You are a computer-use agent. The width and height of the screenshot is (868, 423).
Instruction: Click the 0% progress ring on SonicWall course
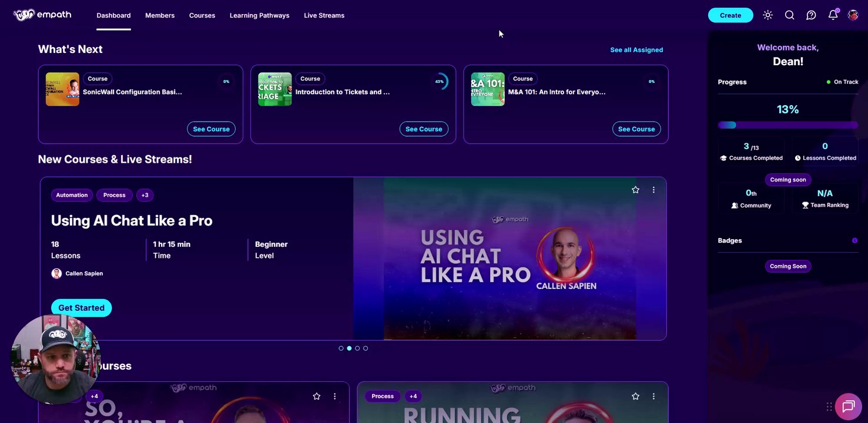pos(226,82)
